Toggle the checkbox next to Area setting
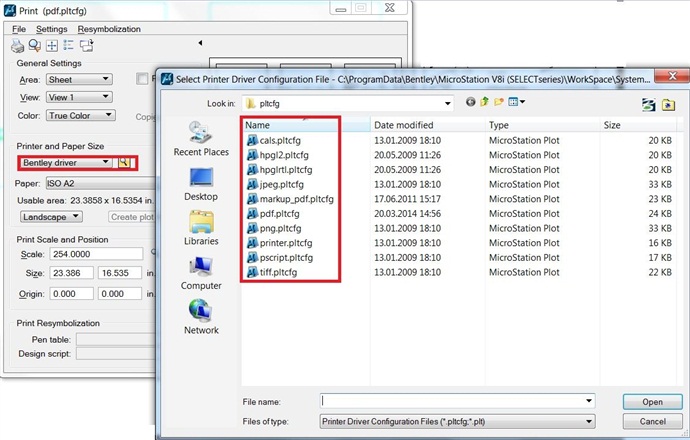 (x=142, y=79)
